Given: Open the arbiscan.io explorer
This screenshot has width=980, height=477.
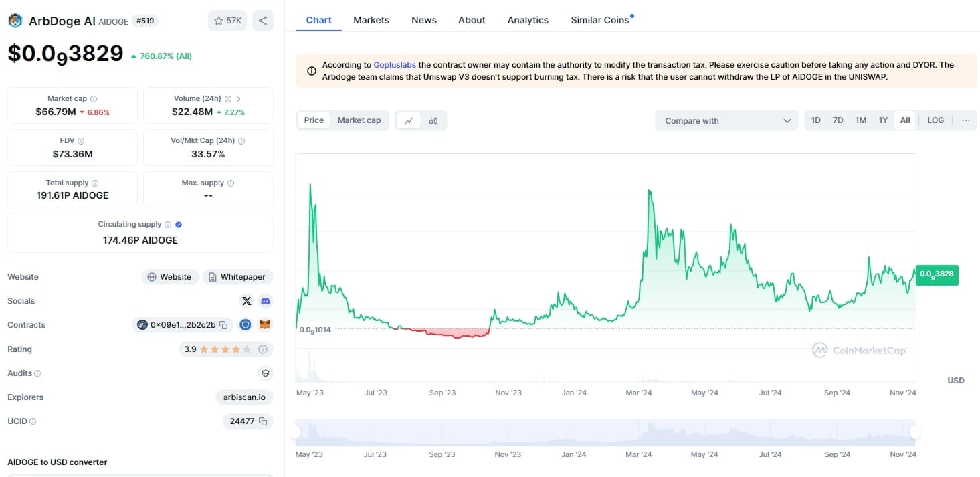Looking at the screenshot, I should [x=244, y=397].
